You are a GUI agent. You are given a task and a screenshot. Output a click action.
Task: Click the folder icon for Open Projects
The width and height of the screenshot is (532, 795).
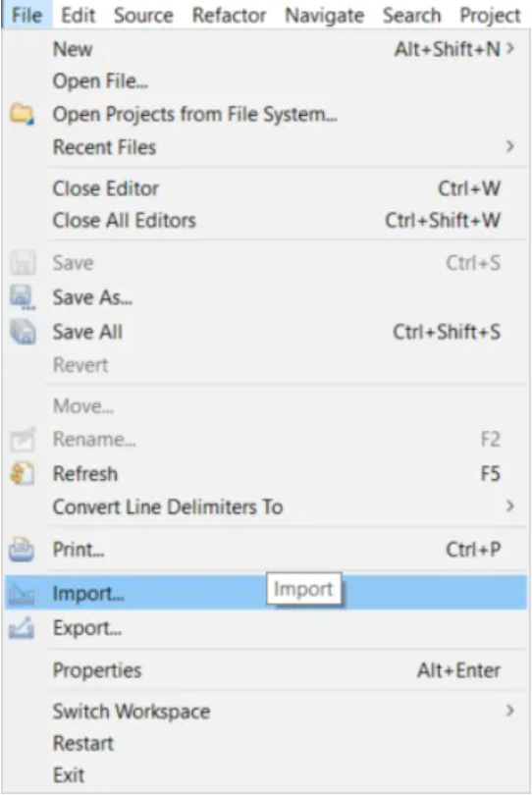22,114
